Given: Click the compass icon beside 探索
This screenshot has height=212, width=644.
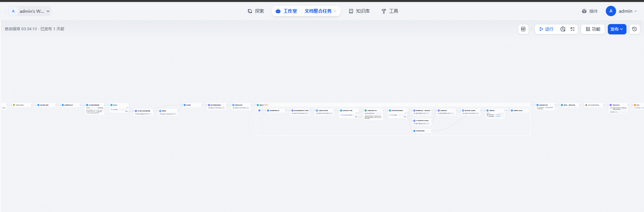Looking at the screenshot, I should (x=250, y=11).
